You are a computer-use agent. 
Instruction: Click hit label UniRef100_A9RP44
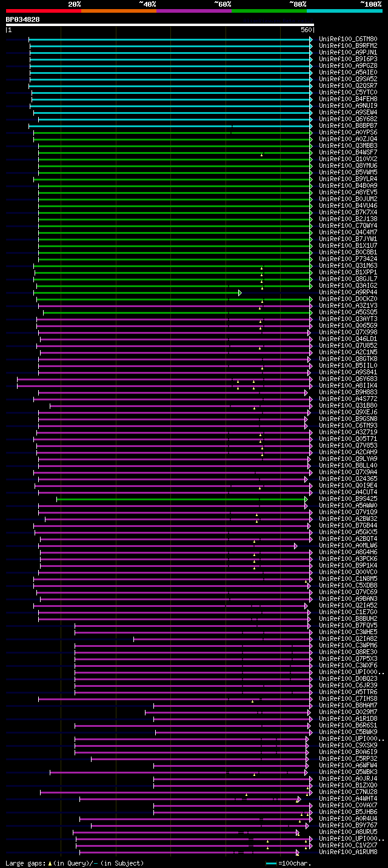[348, 292]
